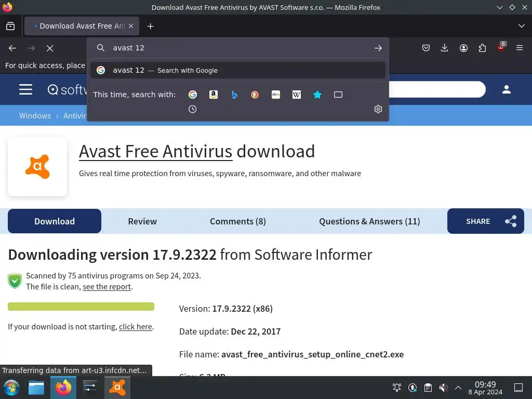
Task: Open the updates tray icon
Action: 413,388
